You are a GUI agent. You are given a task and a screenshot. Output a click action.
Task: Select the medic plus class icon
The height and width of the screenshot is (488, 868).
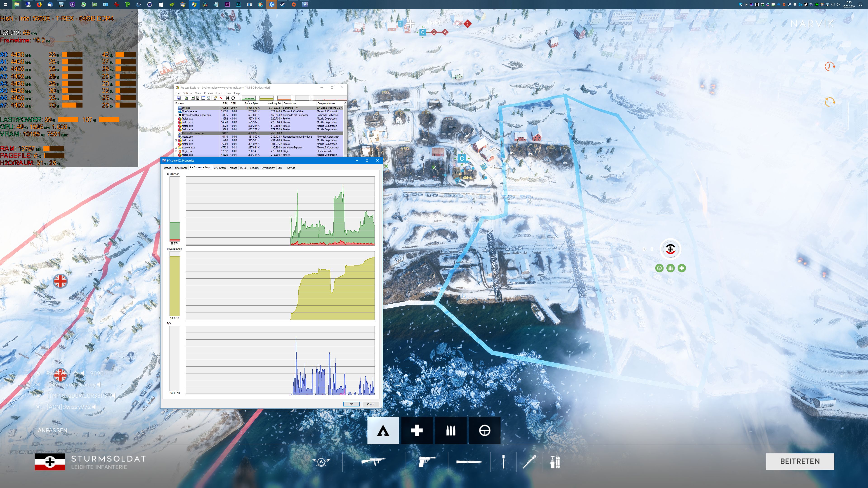417,430
